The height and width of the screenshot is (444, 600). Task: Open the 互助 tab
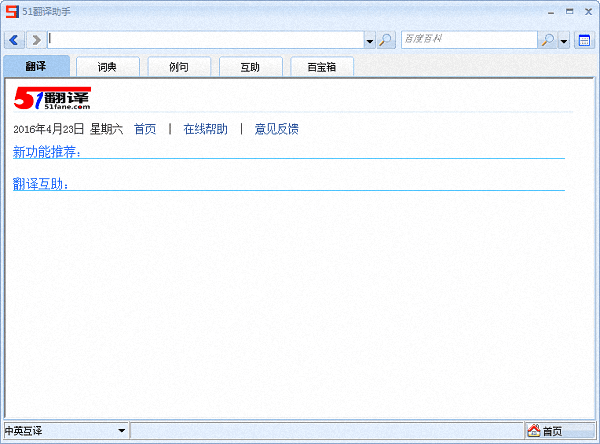(x=249, y=67)
